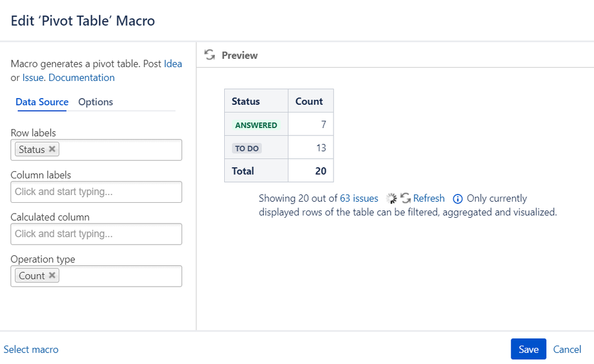
Task: Cancel editing the macro
Action: click(x=567, y=349)
